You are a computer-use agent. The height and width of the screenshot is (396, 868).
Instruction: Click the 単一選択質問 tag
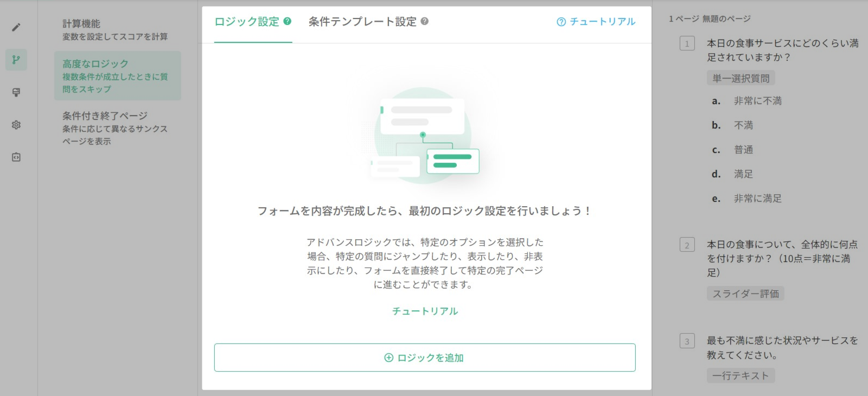[x=741, y=78]
